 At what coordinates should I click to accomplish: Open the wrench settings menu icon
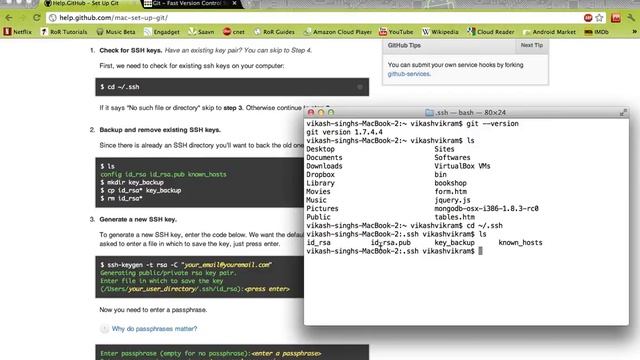pyautogui.click(x=631, y=18)
